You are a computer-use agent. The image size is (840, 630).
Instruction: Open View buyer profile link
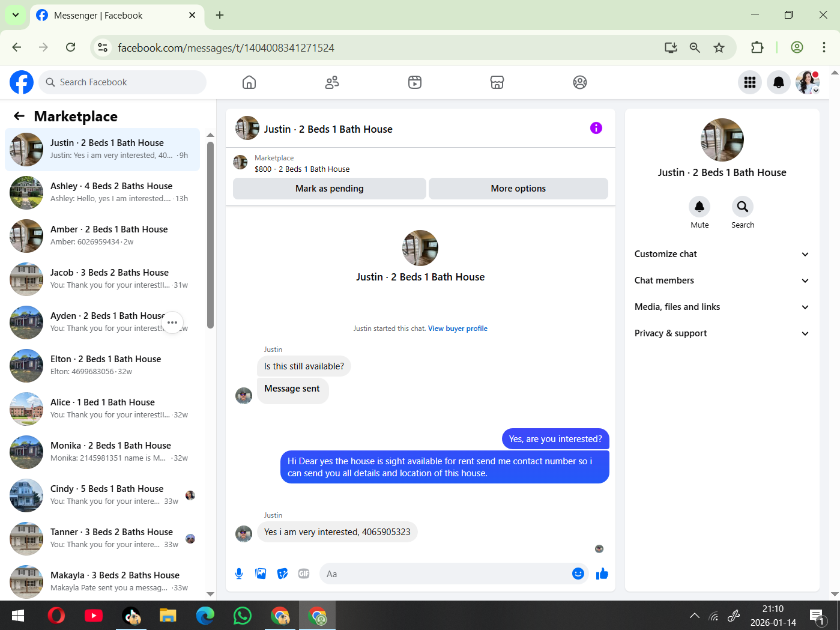tap(458, 329)
